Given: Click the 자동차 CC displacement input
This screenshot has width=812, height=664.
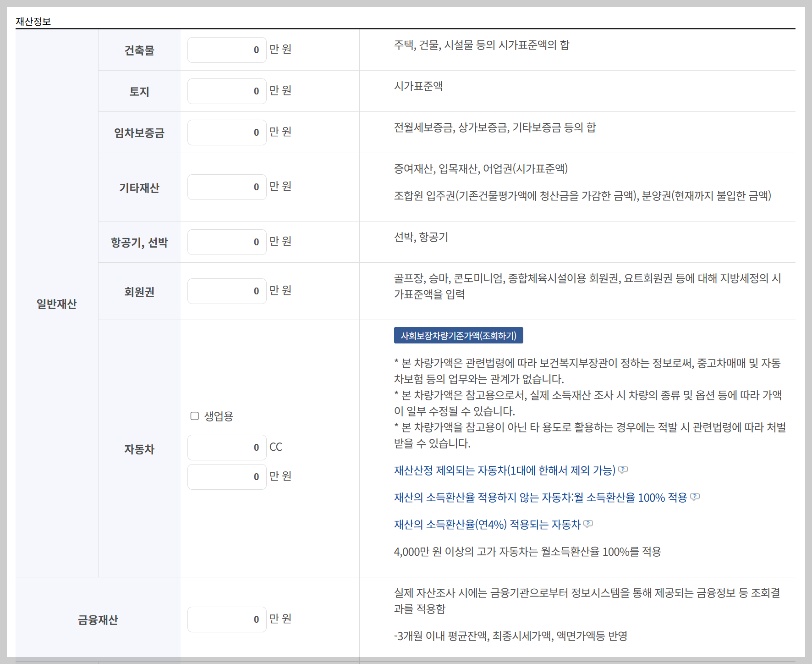Looking at the screenshot, I should pyautogui.click(x=227, y=448).
